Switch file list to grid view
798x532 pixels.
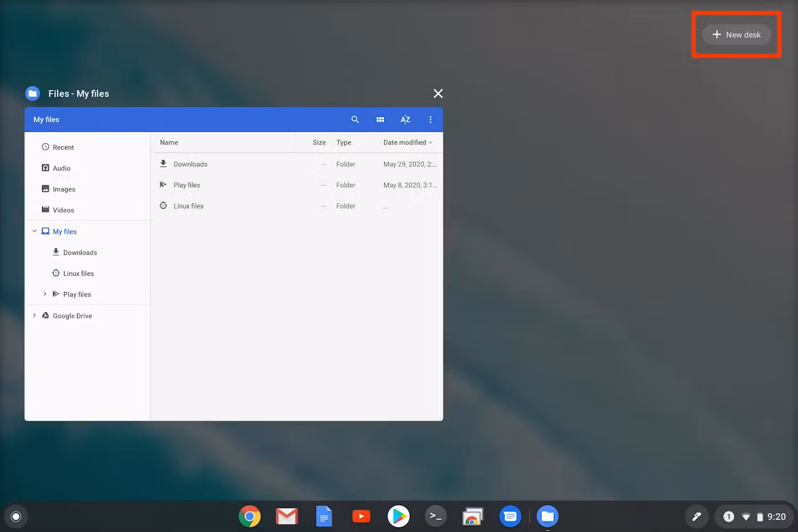click(380, 119)
